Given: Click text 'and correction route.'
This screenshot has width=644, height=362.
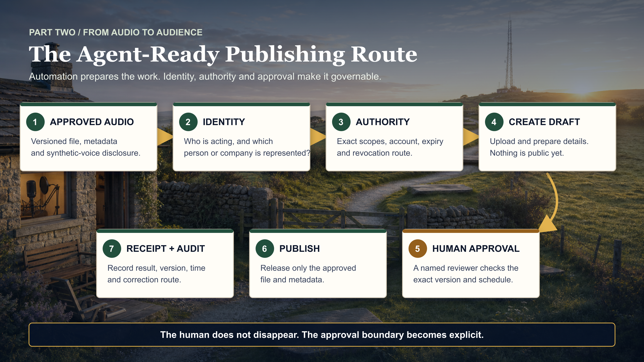Looking at the screenshot, I should coord(144,280).
